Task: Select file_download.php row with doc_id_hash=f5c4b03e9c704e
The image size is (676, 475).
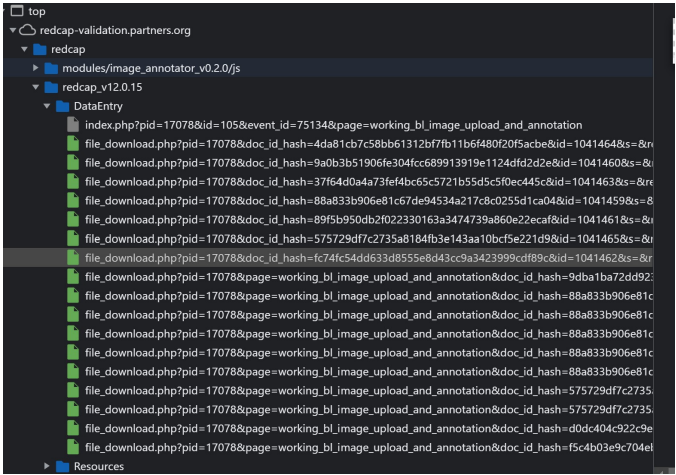Action: (328, 447)
